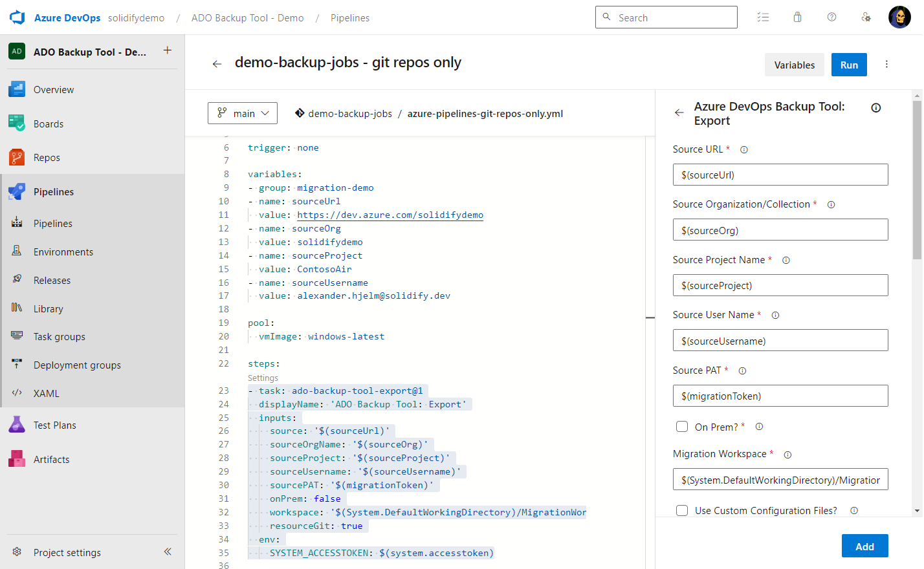
Task: Click the 'trigger: none' line in editor
Action: coord(283,147)
